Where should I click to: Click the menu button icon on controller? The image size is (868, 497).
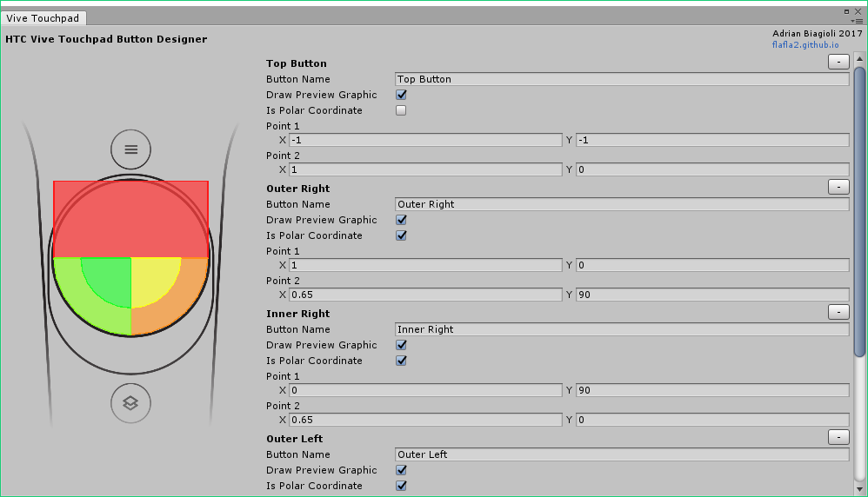130,149
